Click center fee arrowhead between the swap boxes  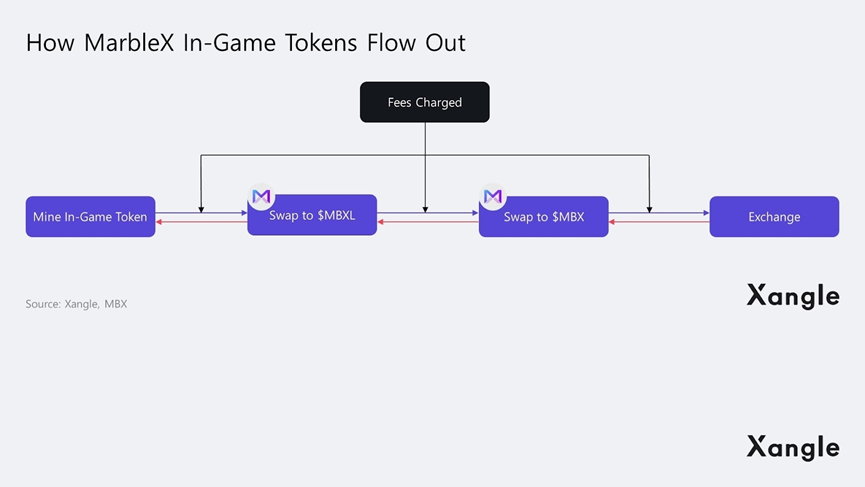point(425,208)
